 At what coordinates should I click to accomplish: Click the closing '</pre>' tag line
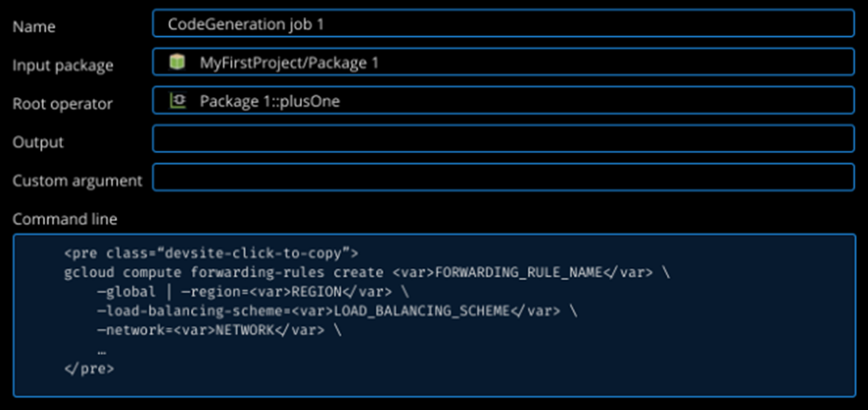click(89, 369)
